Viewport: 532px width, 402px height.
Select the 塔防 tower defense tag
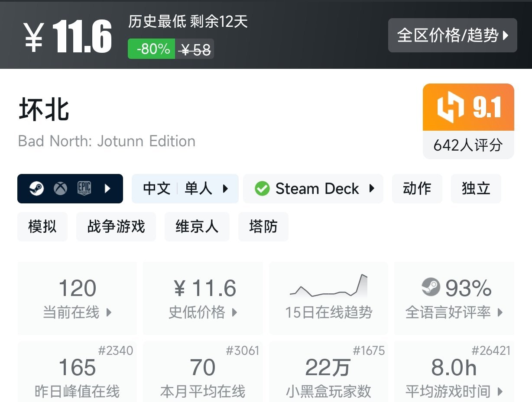point(263,226)
